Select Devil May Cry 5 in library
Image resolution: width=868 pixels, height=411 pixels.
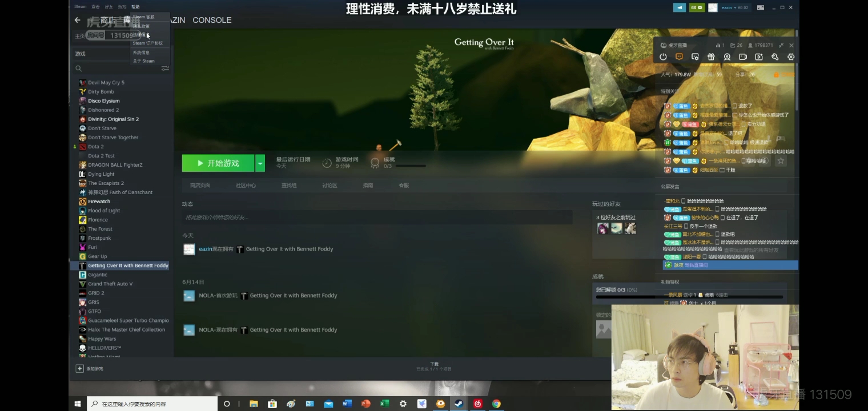[x=106, y=83]
